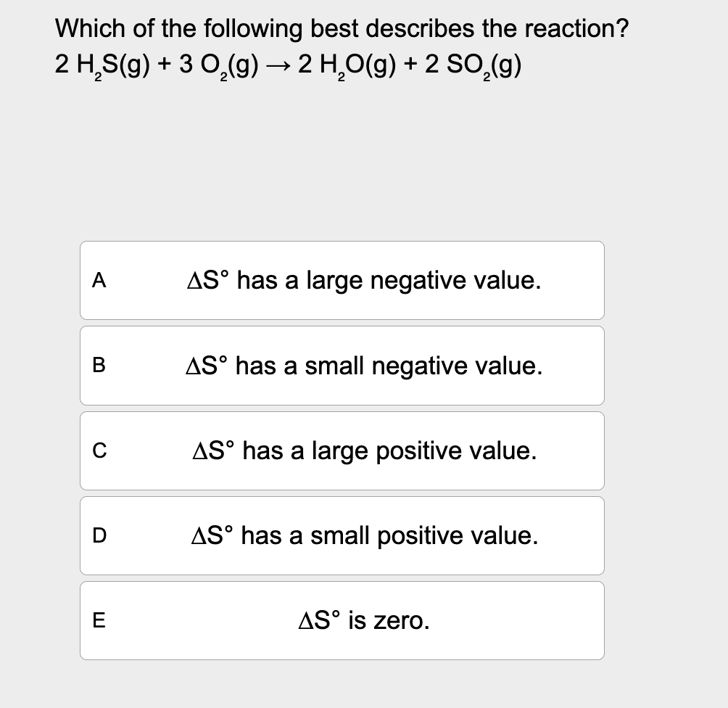
Task: Click the letter A label
Action: tap(99, 280)
